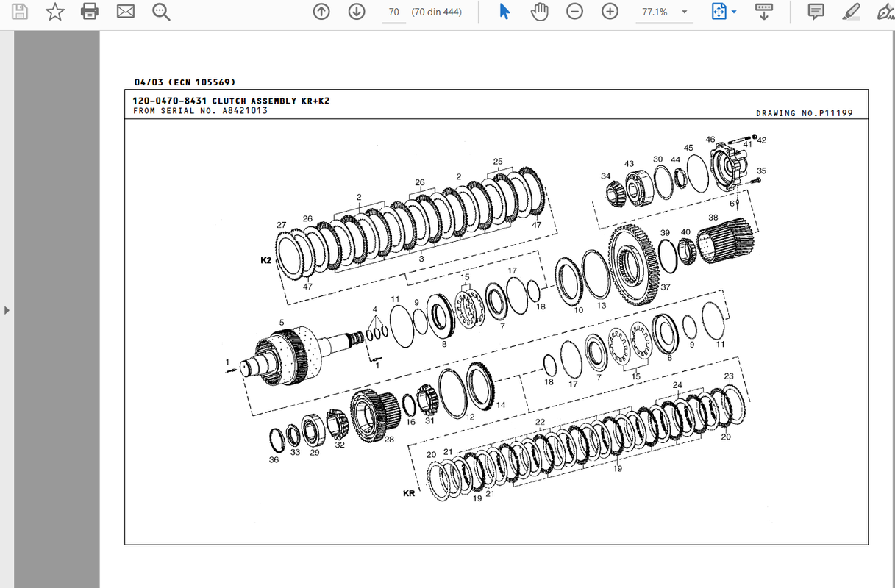Click part number 32 below the bearing cone
895x588 pixels.
coord(340,445)
